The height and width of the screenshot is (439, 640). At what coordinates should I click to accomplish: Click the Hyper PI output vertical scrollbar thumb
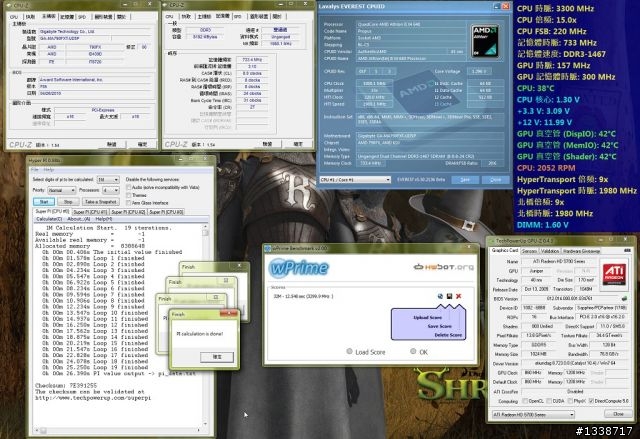(x=205, y=233)
